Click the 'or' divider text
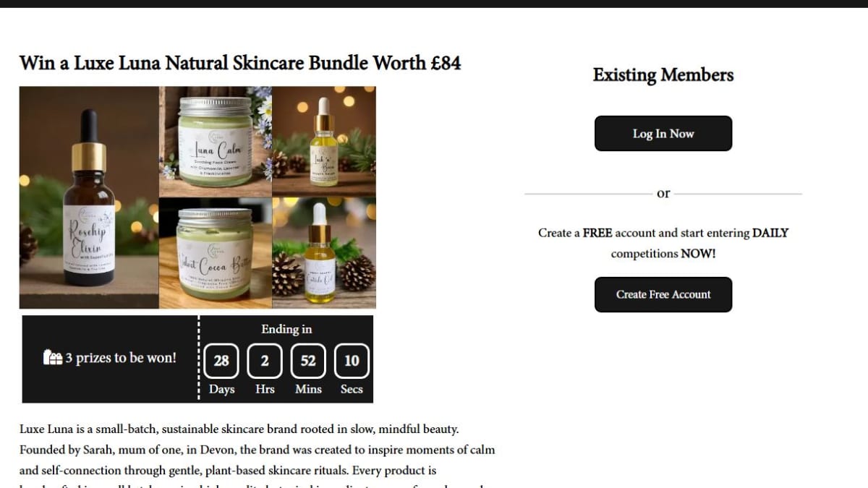 point(663,193)
